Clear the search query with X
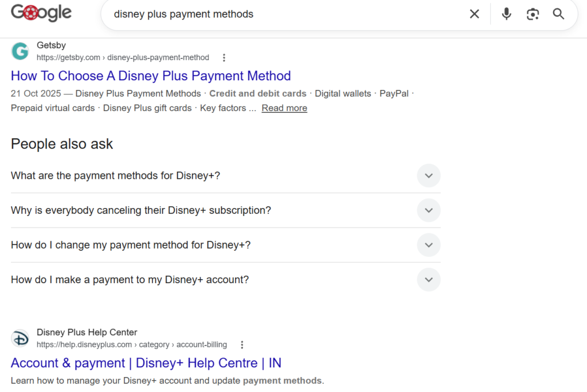Image resolution: width=587 pixels, height=392 pixels. click(x=474, y=14)
